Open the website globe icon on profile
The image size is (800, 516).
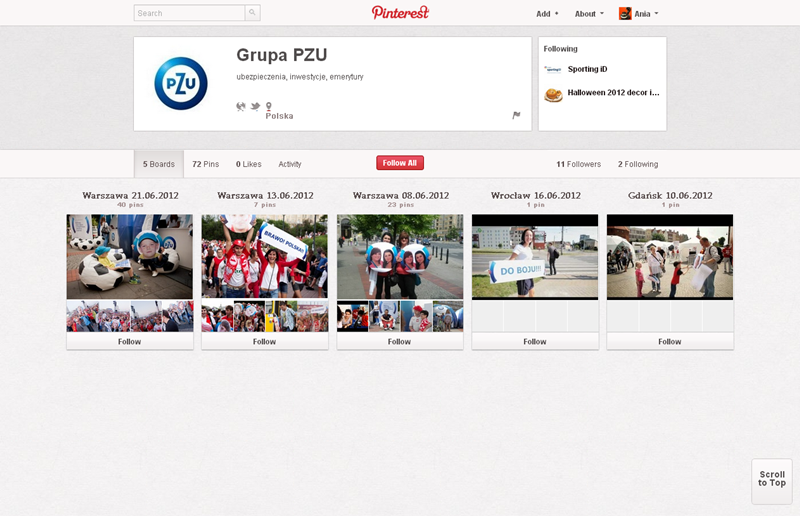(x=241, y=106)
